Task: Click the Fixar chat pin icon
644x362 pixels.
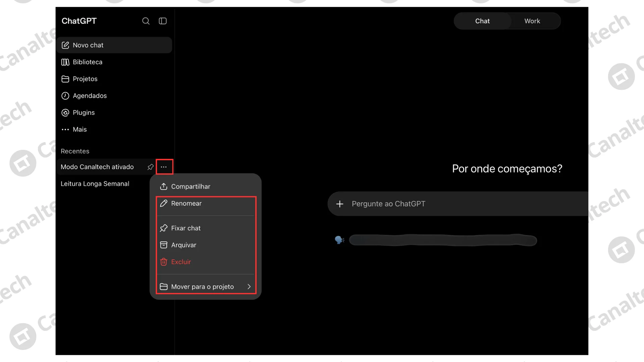Action: [x=164, y=228]
